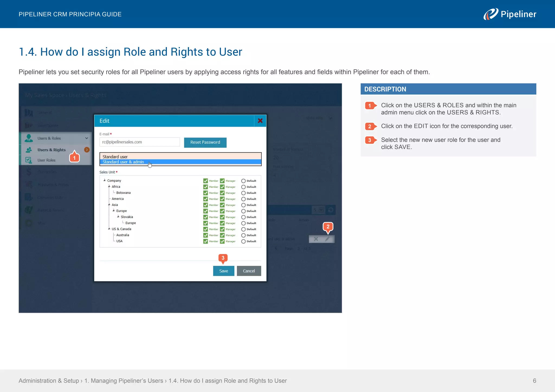Click the dimmed Common Lists sidebar icon

click(x=29, y=197)
